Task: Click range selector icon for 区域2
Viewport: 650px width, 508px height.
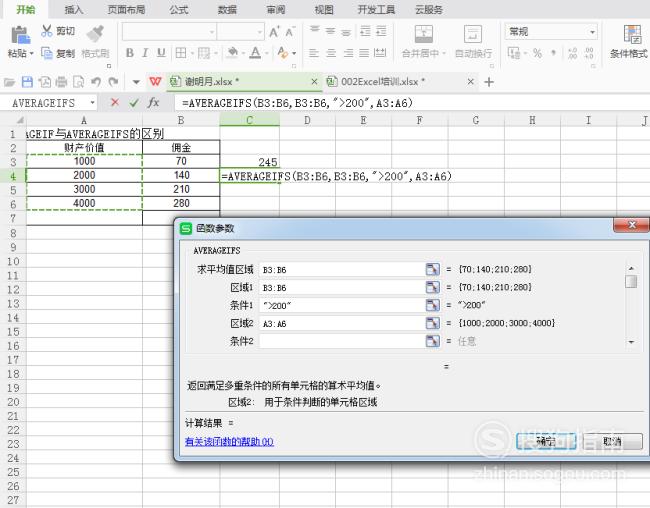Action: click(x=432, y=323)
